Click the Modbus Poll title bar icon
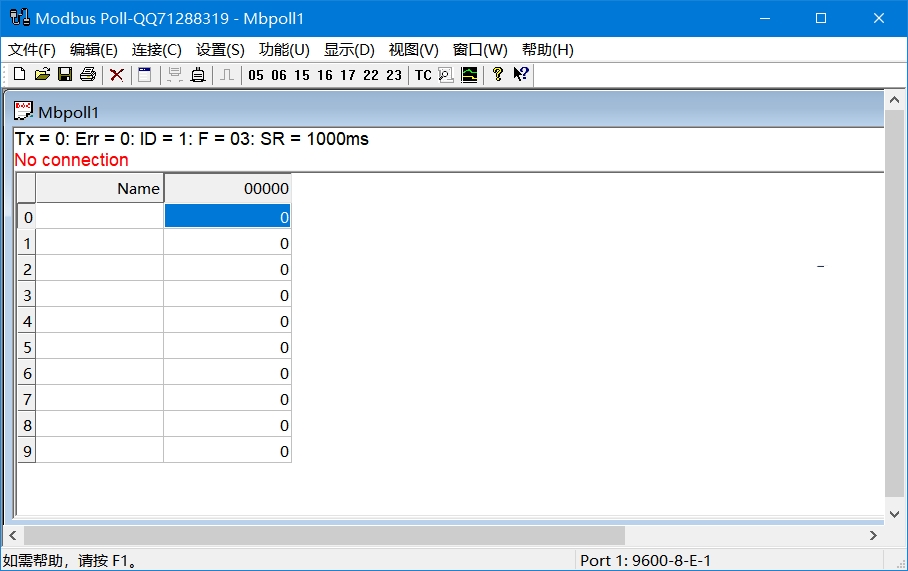908x571 pixels. point(20,17)
